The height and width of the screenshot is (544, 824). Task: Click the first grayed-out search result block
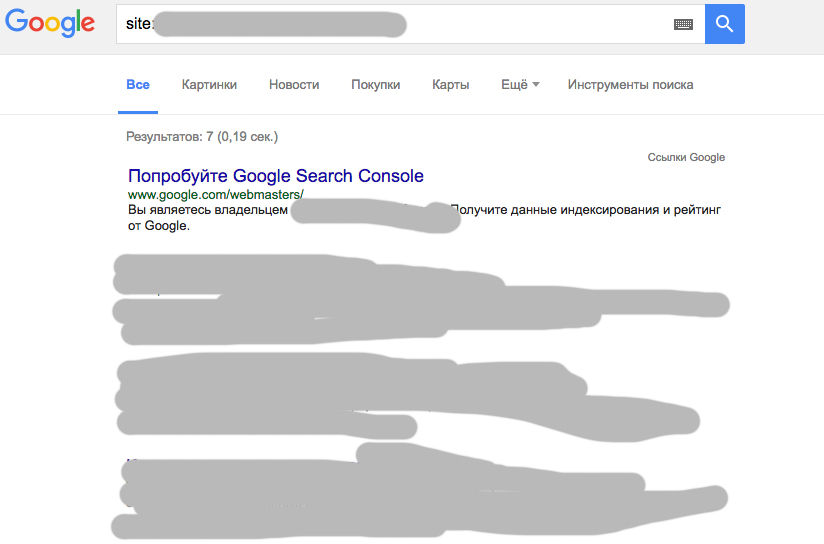coord(420,300)
